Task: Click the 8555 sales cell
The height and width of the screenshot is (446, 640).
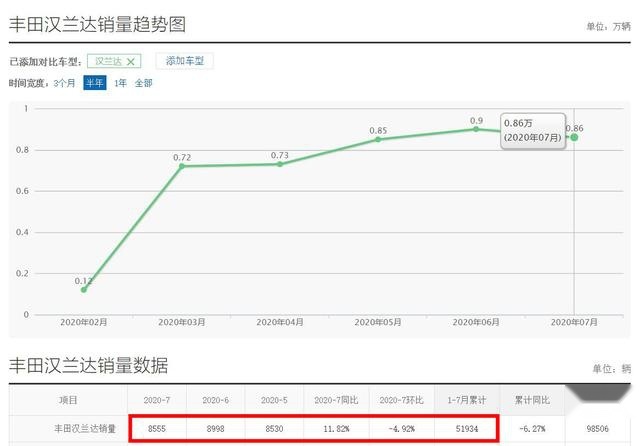Action: coord(157,429)
